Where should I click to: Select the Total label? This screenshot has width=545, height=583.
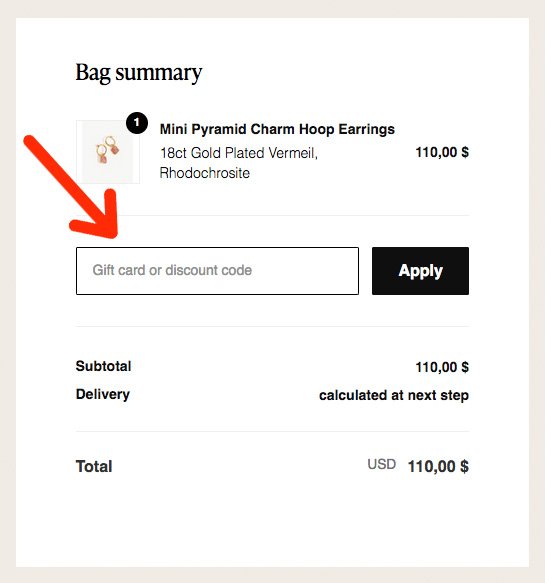tap(94, 466)
